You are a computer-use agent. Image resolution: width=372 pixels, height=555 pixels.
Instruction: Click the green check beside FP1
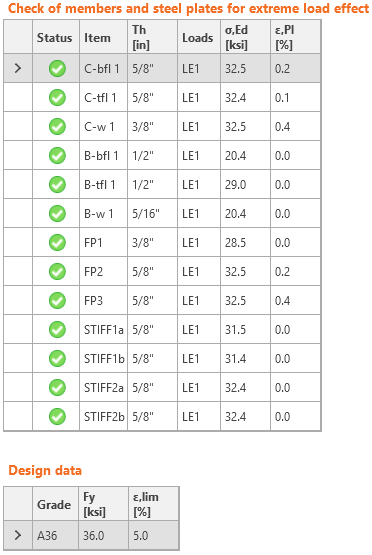57,242
